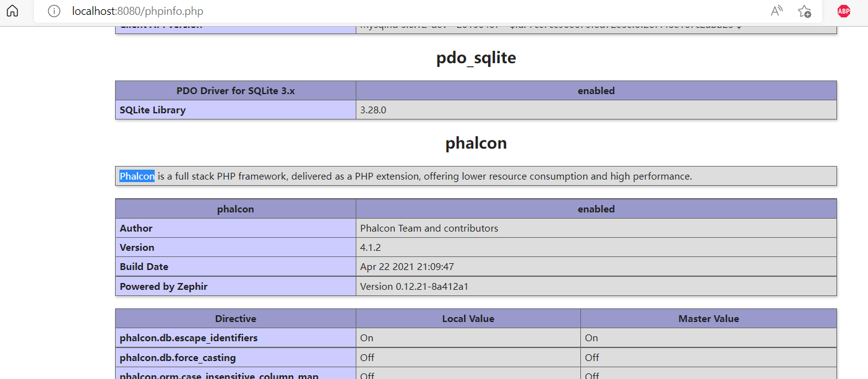
Task: Select the "Build Date" label cell
Action: 236,266
